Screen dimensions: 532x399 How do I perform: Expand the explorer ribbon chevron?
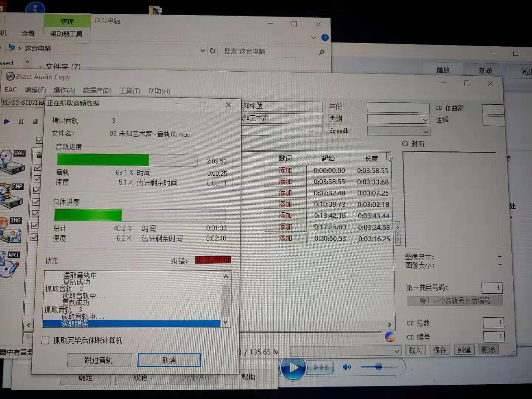[x=313, y=37]
